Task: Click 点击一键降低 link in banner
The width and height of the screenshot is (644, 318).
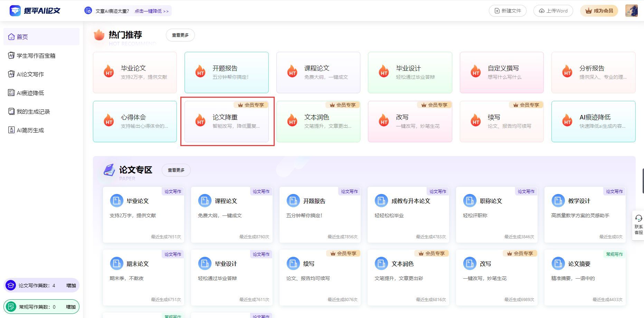Action: coord(151,11)
